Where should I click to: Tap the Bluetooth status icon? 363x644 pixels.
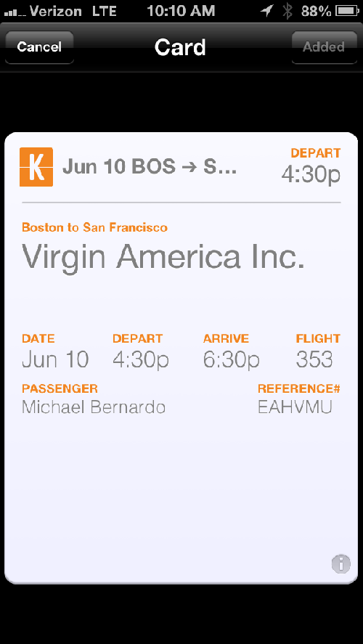pyautogui.click(x=287, y=11)
